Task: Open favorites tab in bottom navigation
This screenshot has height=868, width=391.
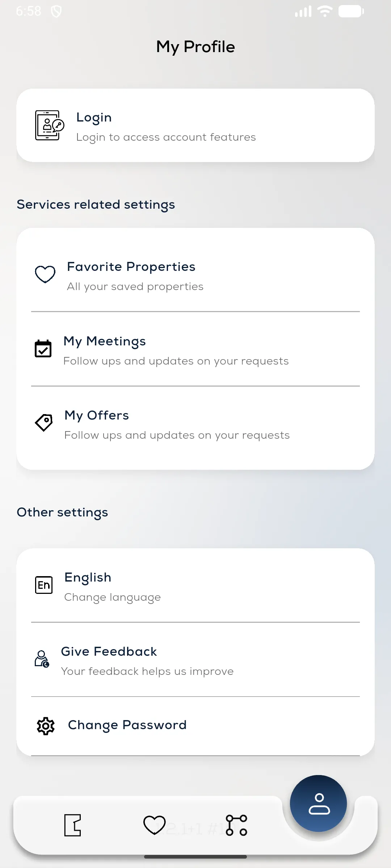Action: pyautogui.click(x=155, y=825)
